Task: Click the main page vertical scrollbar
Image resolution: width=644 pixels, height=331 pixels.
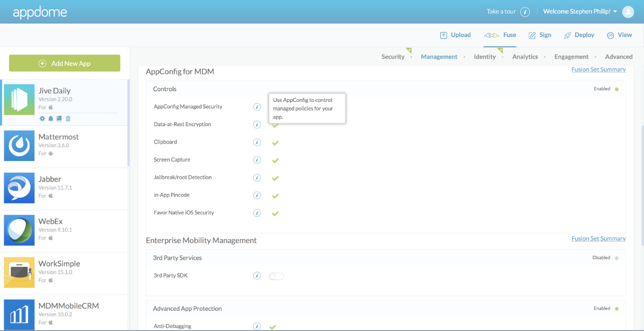Action: pos(642,185)
